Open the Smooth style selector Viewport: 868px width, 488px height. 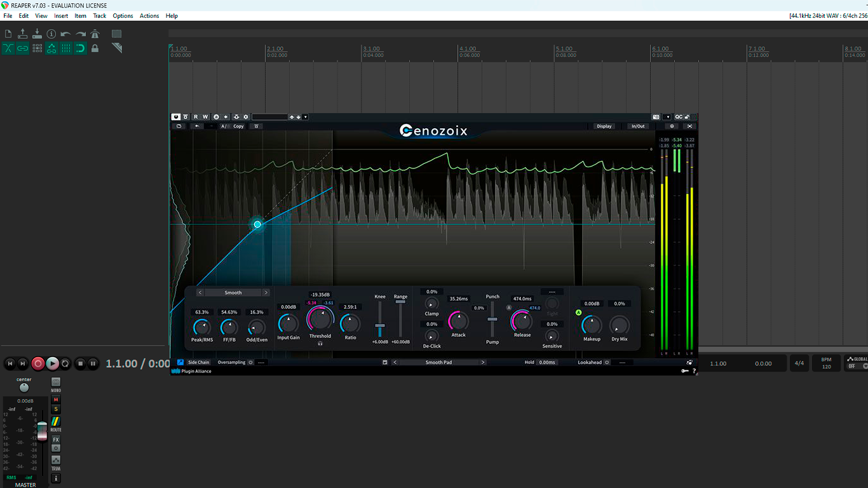point(233,292)
